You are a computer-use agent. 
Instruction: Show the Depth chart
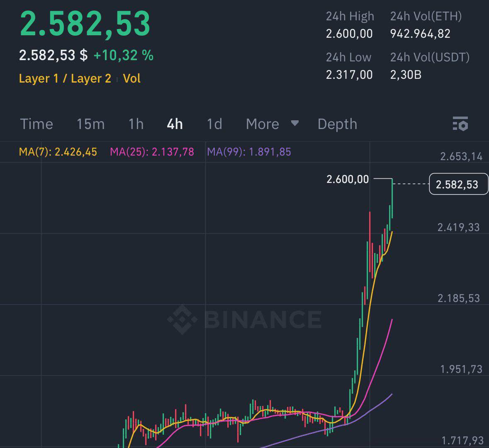pos(337,124)
